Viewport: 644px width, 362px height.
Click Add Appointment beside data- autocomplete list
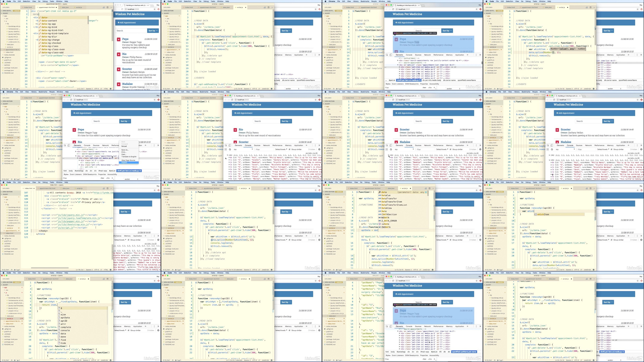point(137,23)
